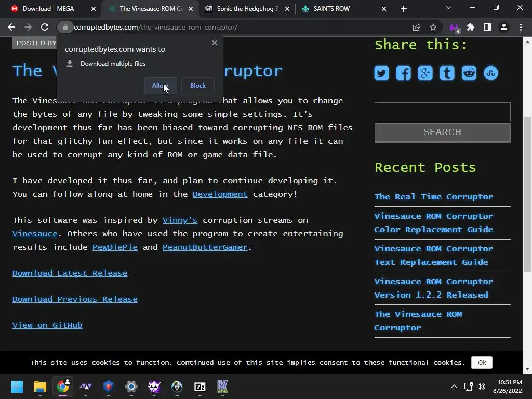Viewport: 532px width, 399px height.
Task: Open a new browser tab
Action: click(x=403, y=9)
